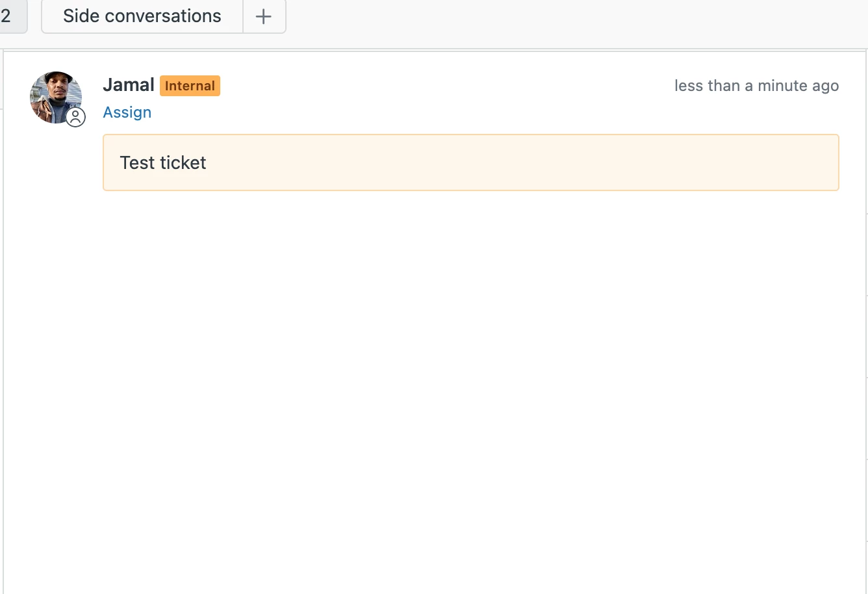Image resolution: width=868 pixels, height=594 pixels.
Task: Open the Side conversations tab
Action: click(x=142, y=16)
